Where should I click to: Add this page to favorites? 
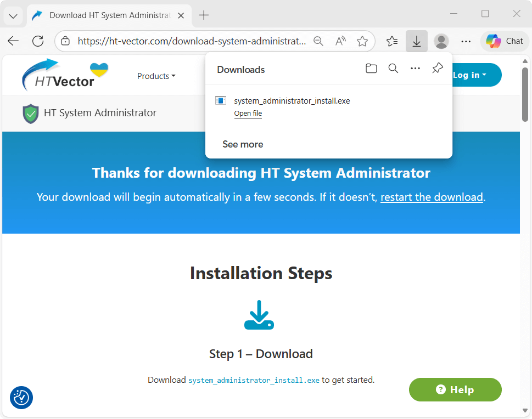[362, 41]
